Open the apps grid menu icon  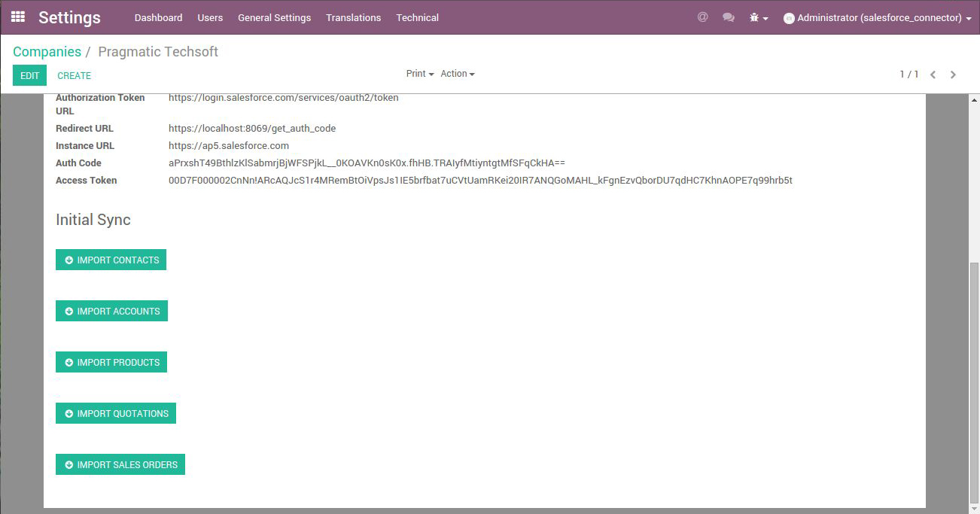tap(18, 17)
